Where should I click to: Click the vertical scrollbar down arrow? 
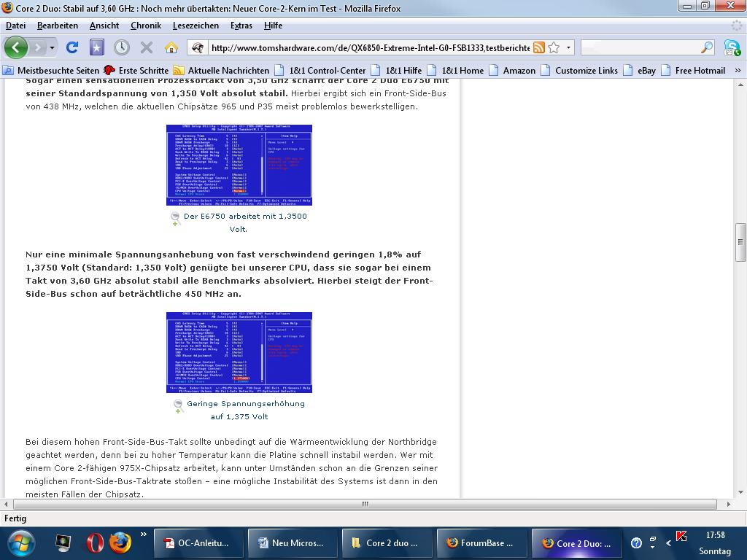point(740,492)
